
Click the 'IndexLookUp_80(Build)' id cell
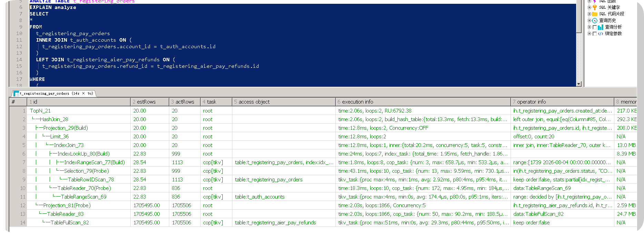pos(79,154)
